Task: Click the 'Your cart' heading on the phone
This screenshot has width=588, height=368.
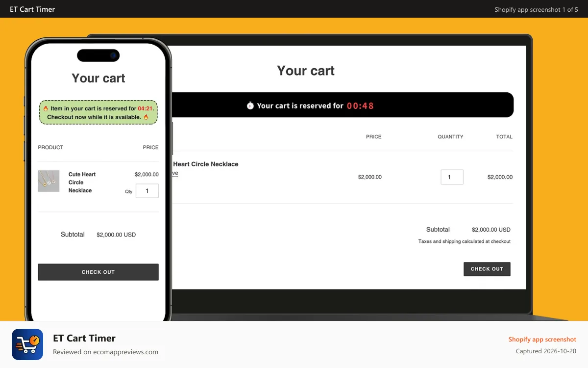Action: (98, 78)
